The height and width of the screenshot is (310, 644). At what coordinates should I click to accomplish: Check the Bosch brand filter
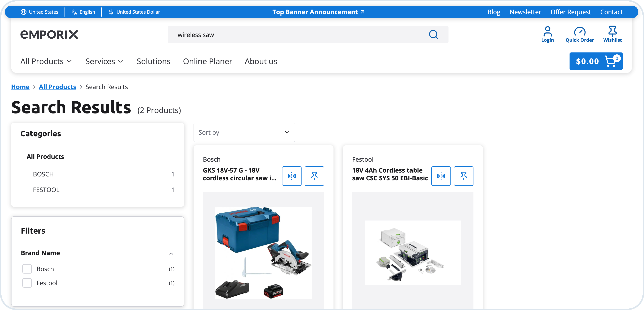tap(27, 269)
